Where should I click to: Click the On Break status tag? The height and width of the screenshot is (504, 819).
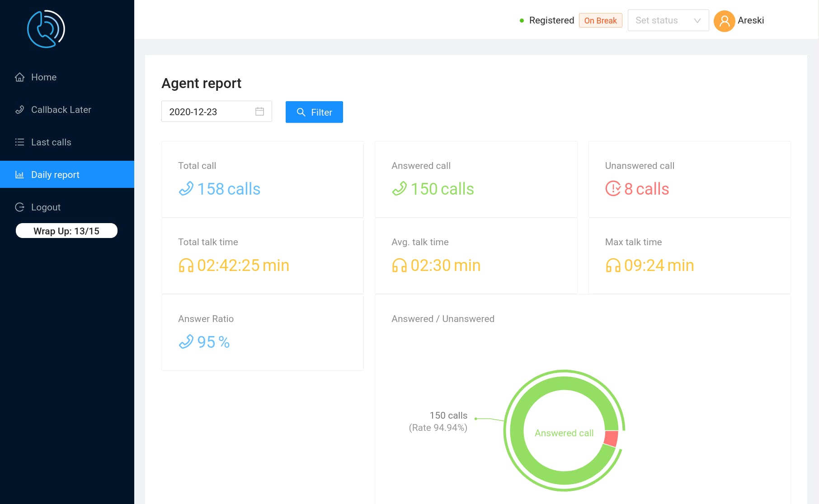[x=600, y=20]
